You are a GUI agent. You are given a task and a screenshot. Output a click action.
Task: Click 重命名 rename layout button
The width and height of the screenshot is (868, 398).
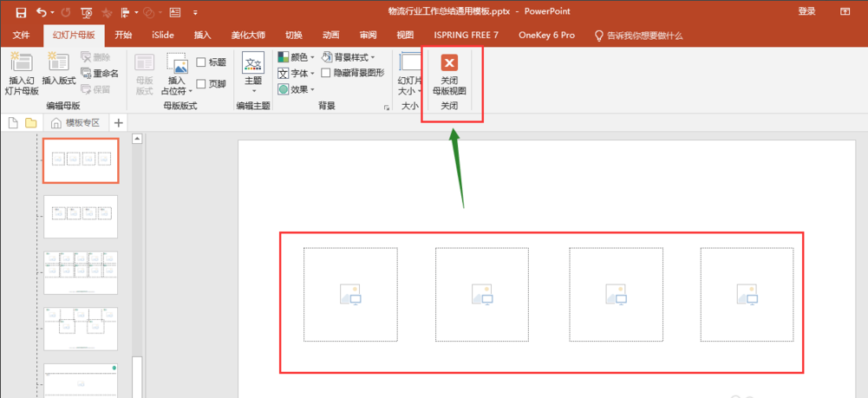point(100,73)
